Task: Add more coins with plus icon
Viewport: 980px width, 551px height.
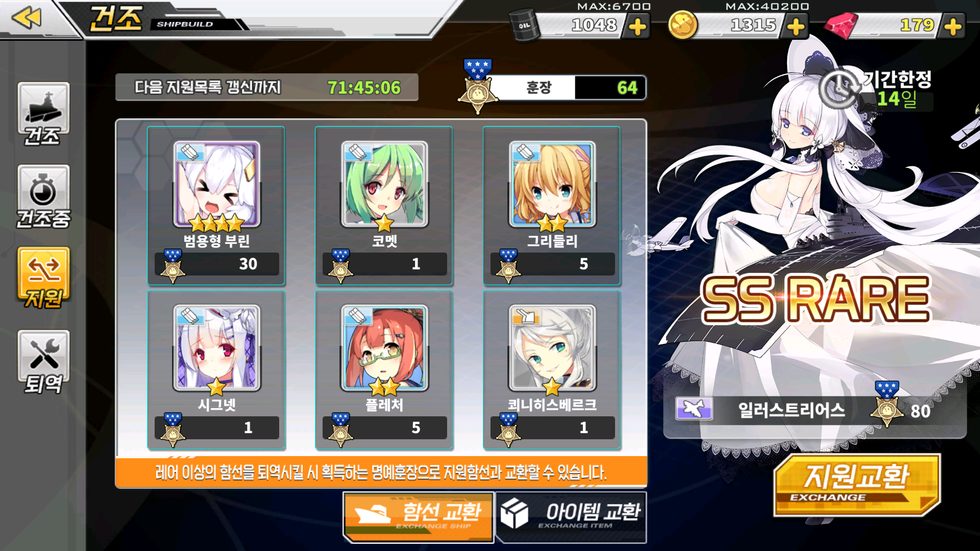Action: [x=796, y=27]
